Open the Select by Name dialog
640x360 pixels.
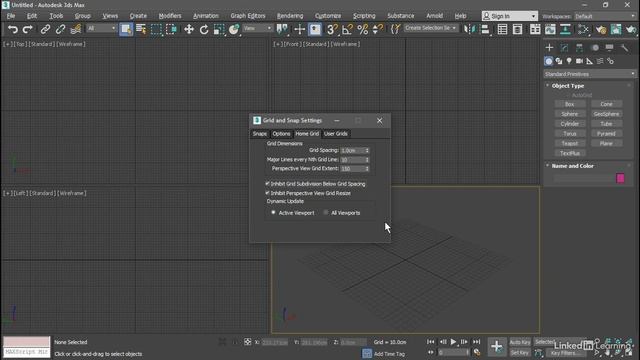click(x=141, y=29)
